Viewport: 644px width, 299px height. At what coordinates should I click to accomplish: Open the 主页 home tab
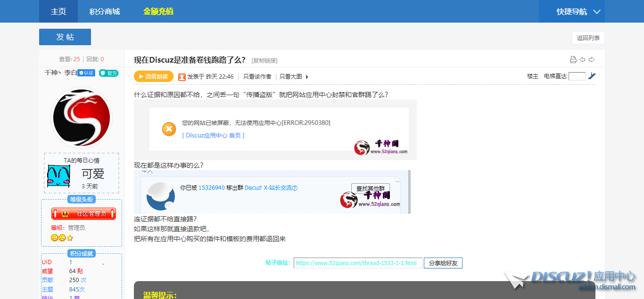point(58,11)
